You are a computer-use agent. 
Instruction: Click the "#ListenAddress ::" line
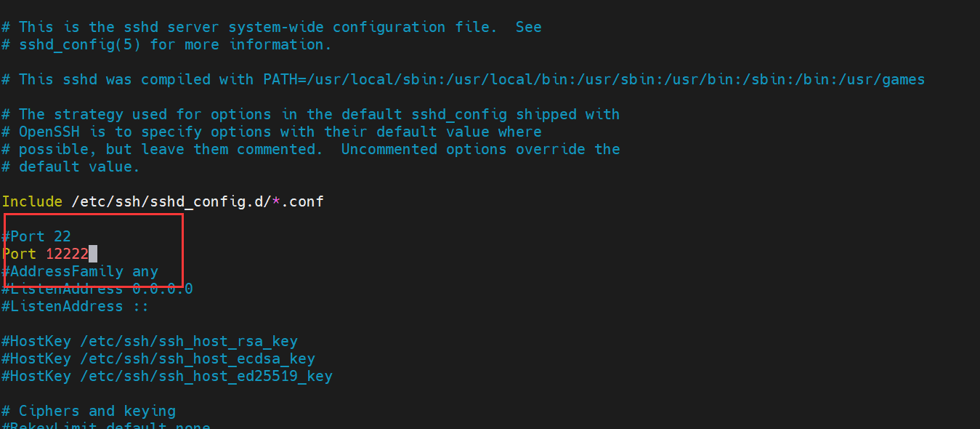pyautogui.click(x=75, y=306)
